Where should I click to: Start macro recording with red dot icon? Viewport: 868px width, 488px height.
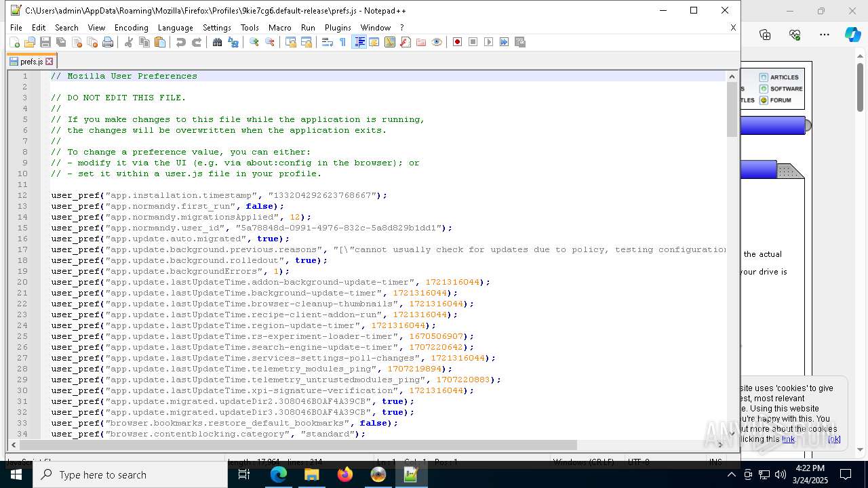tap(457, 42)
